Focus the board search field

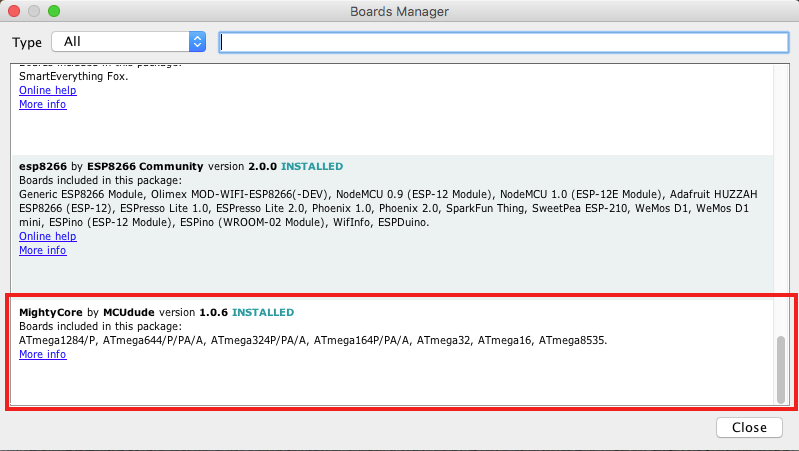click(x=504, y=42)
